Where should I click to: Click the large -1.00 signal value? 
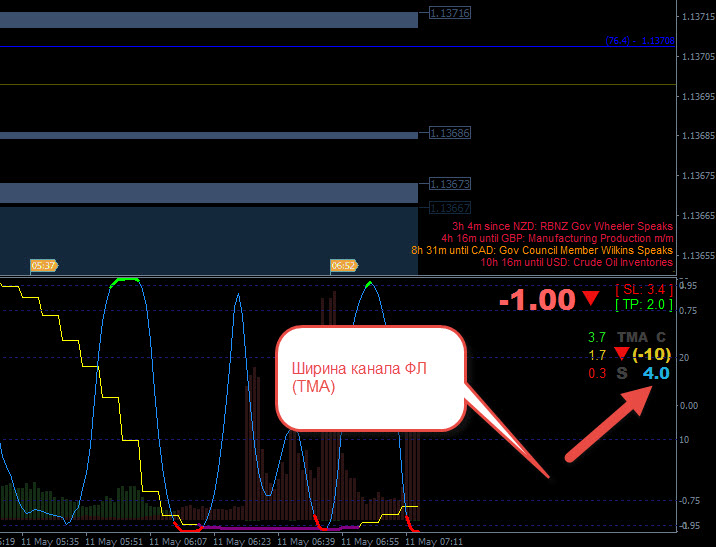click(537, 300)
